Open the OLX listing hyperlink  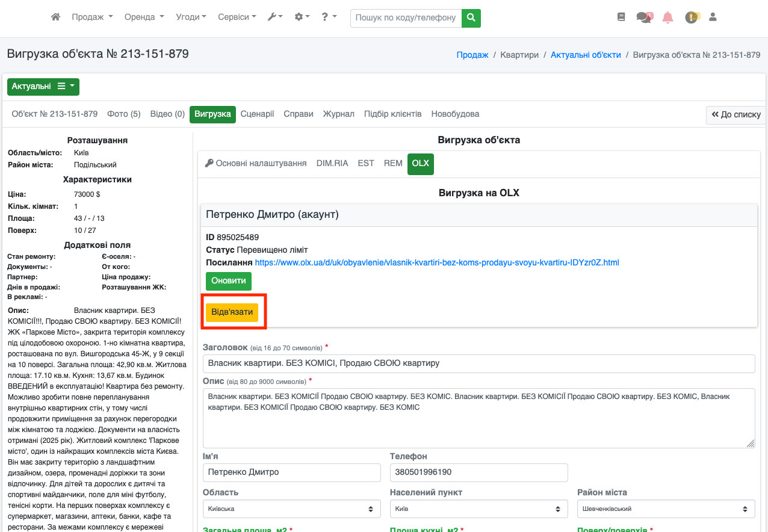[x=436, y=263]
